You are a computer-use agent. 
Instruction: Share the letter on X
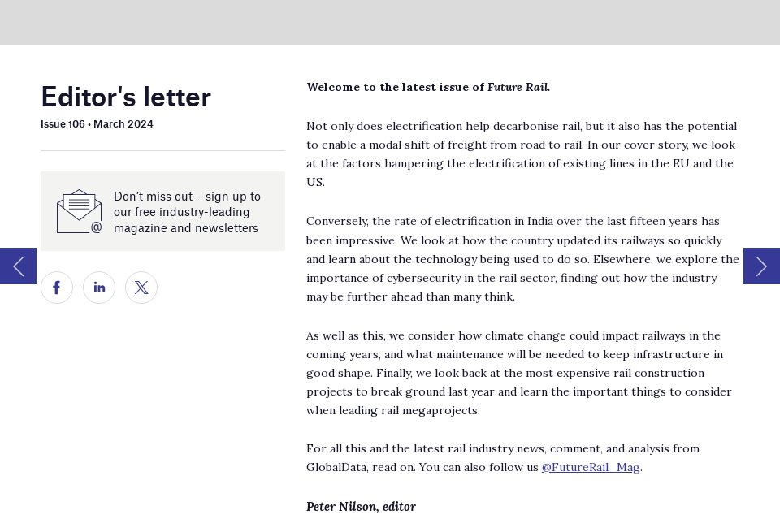(141, 288)
